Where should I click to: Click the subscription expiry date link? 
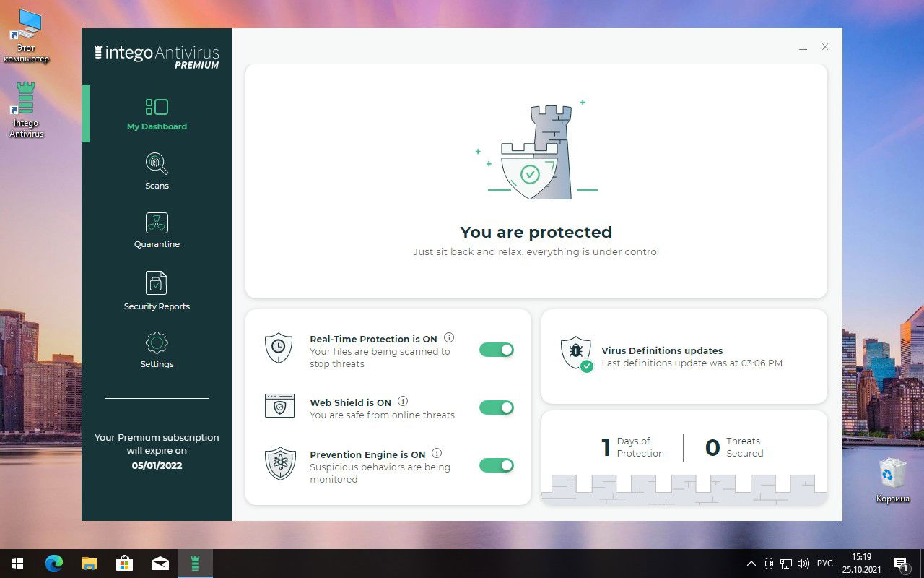pos(157,465)
